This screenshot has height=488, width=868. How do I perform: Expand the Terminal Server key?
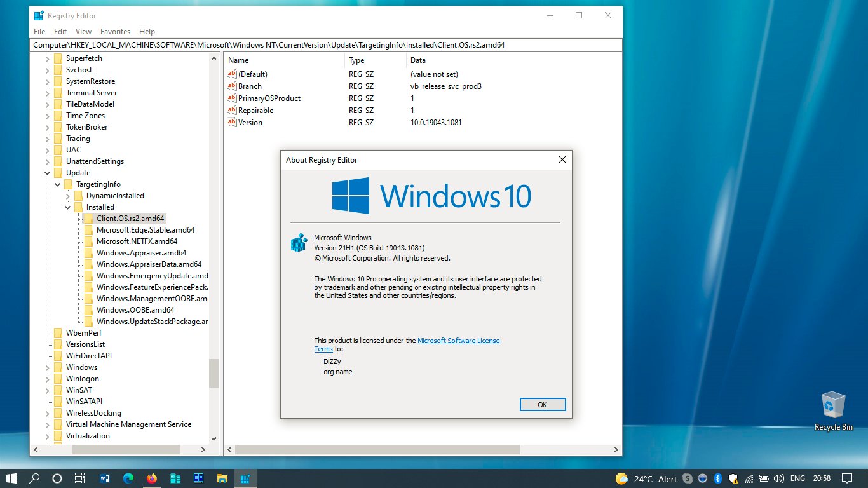click(x=48, y=93)
